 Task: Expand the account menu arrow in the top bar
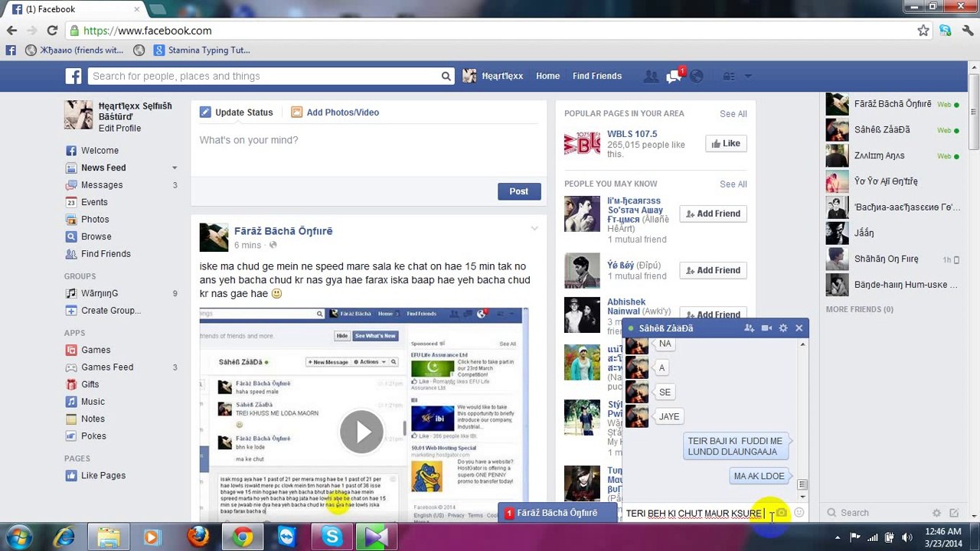click(x=748, y=77)
